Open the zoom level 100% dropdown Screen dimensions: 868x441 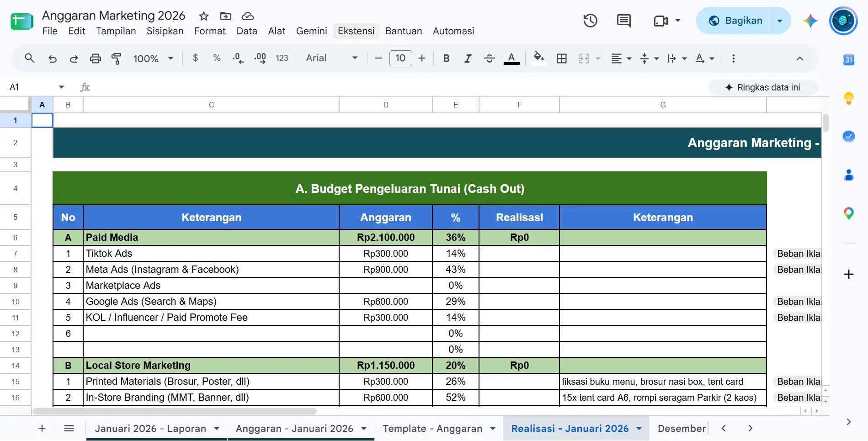tap(153, 58)
